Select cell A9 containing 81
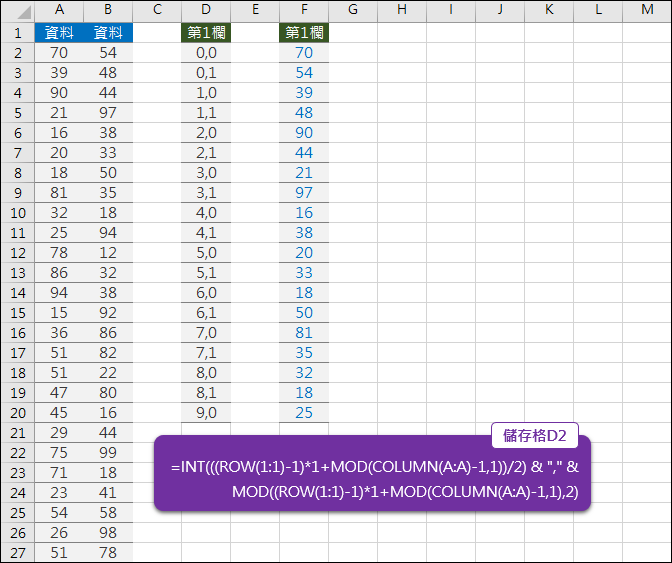Viewport: 672px width, 563px height. 59,192
